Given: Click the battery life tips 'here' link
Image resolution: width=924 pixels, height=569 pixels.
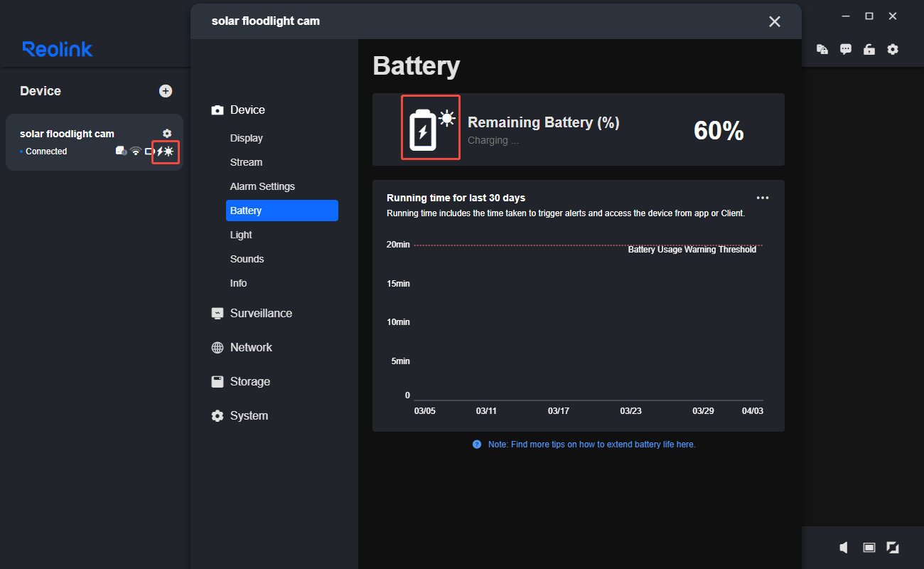Looking at the screenshot, I should click(686, 444).
